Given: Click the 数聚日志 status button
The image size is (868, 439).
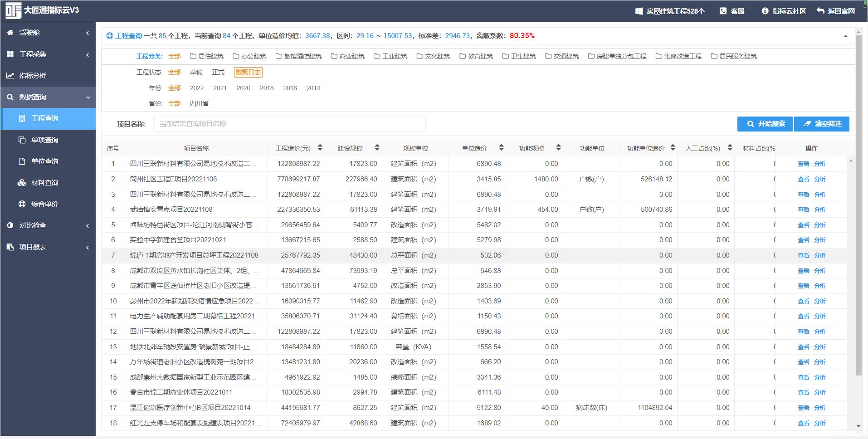Looking at the screenshot, I should pos(248,72).
